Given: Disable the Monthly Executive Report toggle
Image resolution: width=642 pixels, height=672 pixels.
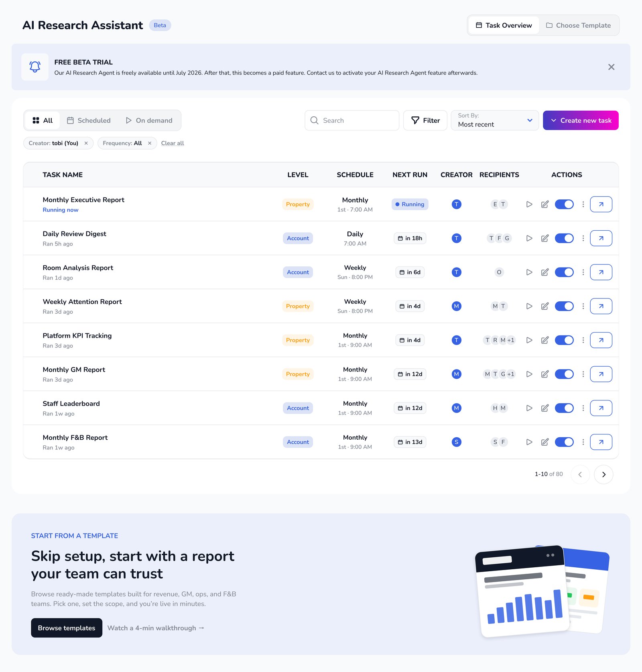Looking at the screenshot, I should point(564,204).
